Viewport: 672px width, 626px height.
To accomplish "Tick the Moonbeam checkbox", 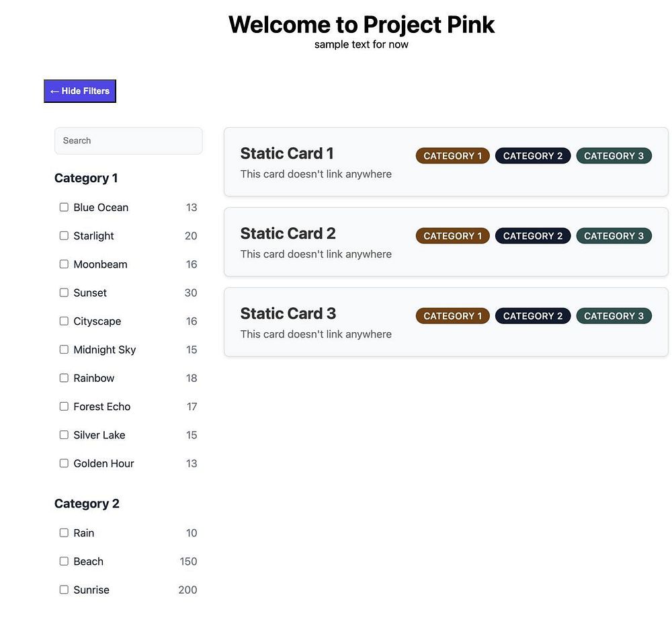I will 64,264.
